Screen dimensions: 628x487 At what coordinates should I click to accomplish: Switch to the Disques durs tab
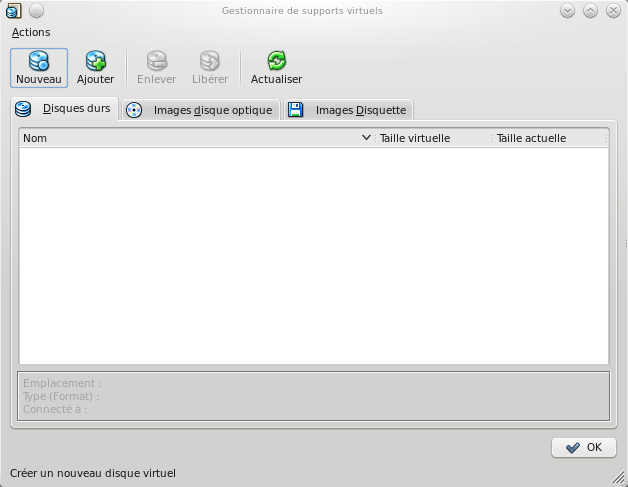(x=65, y=109)
